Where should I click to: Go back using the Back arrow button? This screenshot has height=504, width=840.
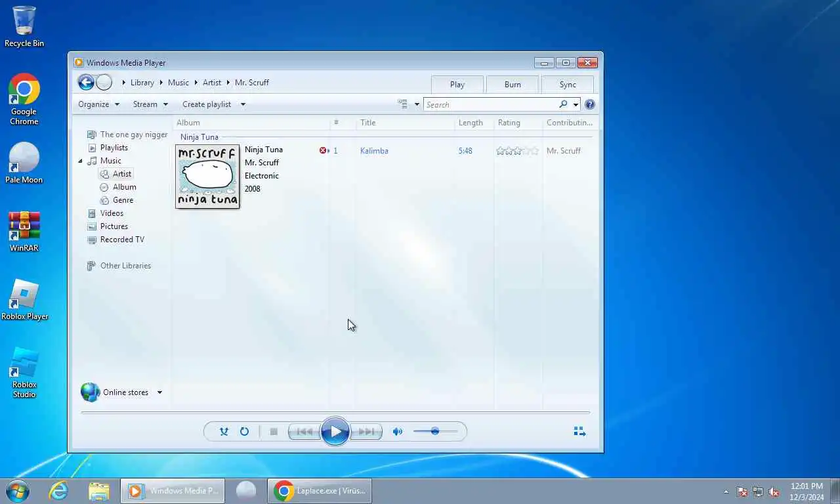[x=85, y=82]
